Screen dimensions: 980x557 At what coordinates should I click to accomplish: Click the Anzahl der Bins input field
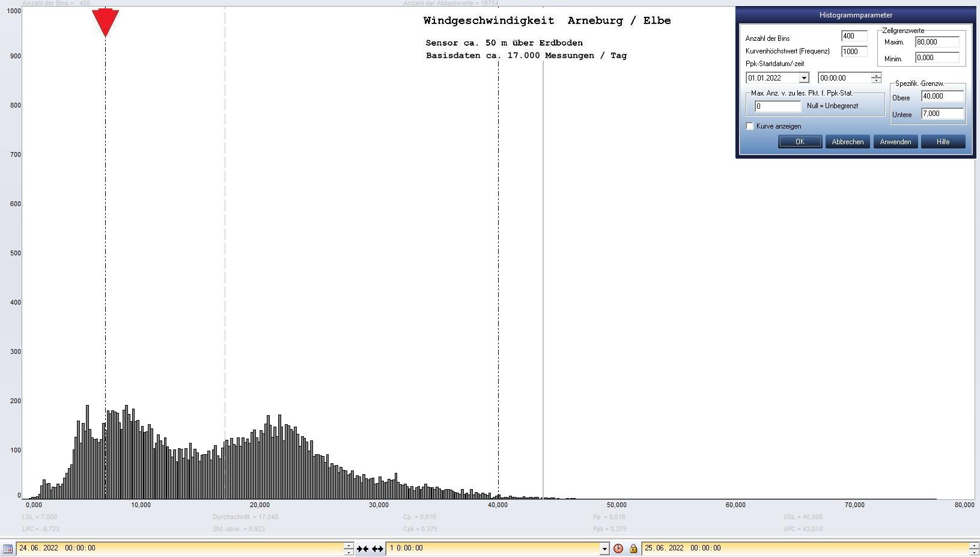(854, 36)
